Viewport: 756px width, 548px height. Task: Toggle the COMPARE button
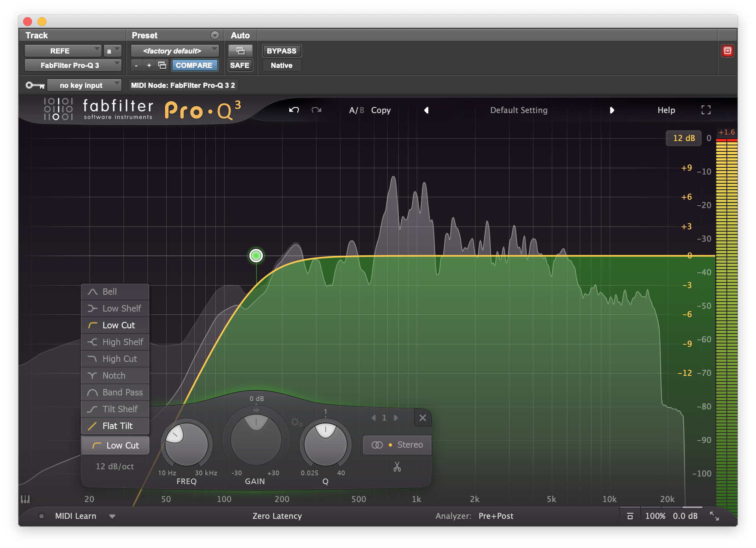pos(194,65)
